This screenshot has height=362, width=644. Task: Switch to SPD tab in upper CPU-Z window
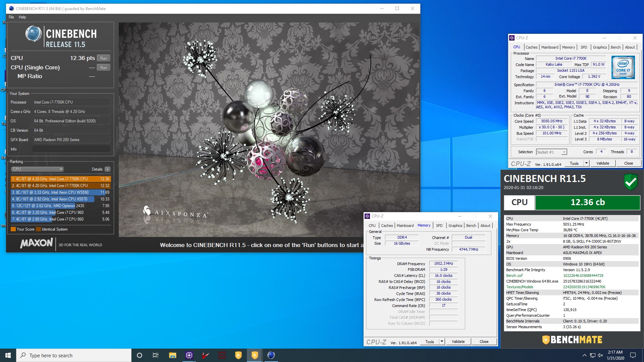pos(584,47)
